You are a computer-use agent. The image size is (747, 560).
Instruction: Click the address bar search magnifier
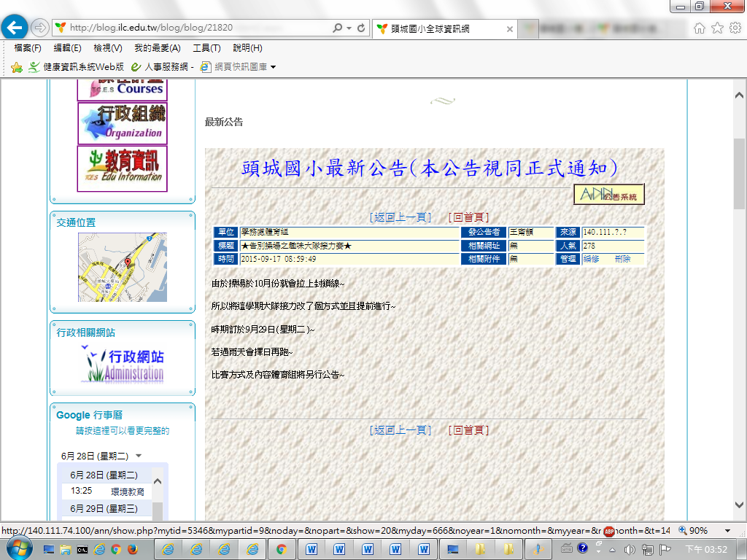[337, 28]
